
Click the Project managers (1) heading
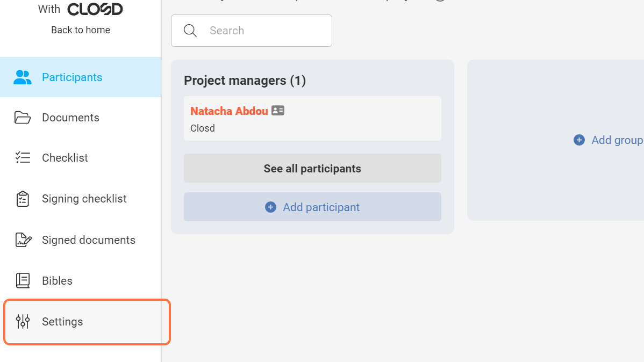[x=245, y=81]
